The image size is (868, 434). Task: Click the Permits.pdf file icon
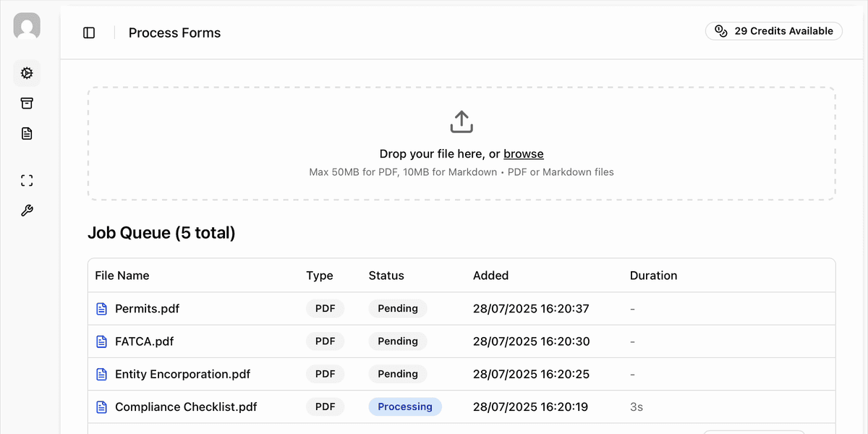[102, 309]
